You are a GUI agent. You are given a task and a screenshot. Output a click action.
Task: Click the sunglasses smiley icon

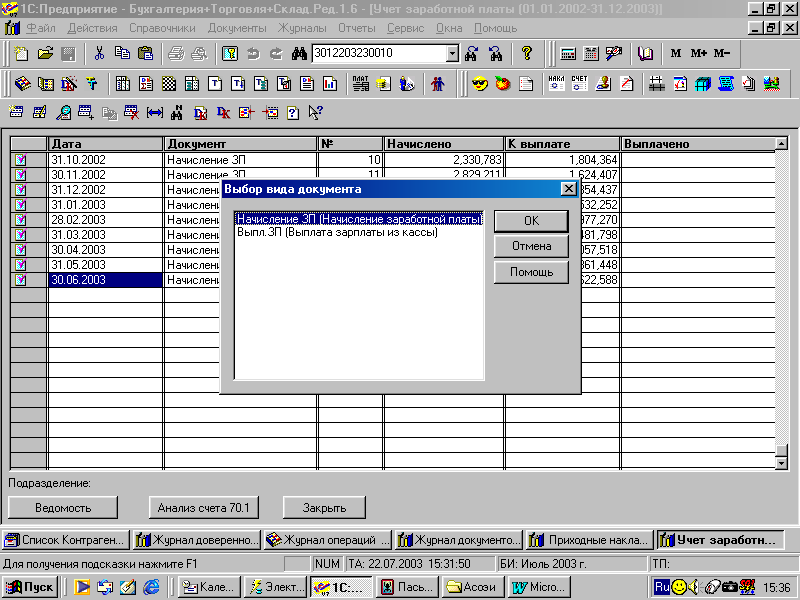[480, 84]
